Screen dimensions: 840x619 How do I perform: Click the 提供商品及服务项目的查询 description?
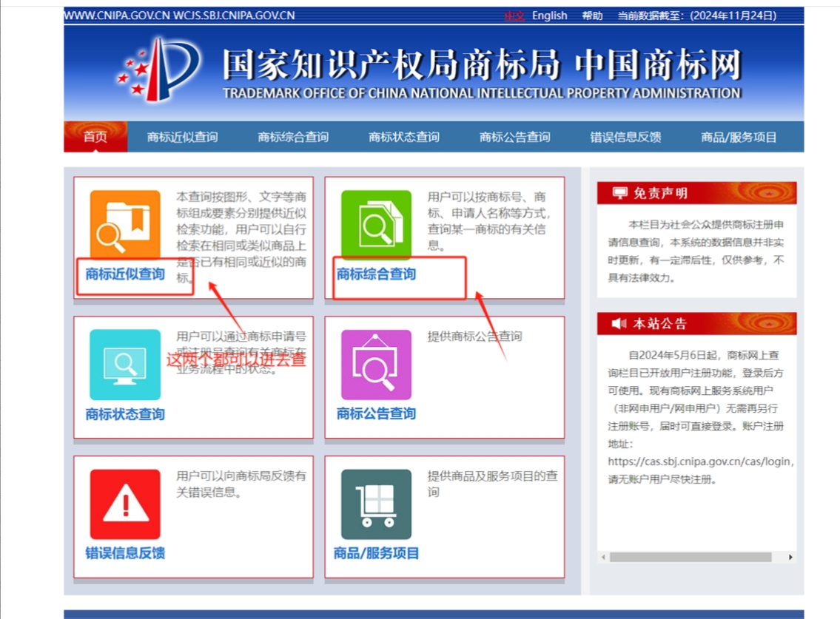[x=492, y=484]
